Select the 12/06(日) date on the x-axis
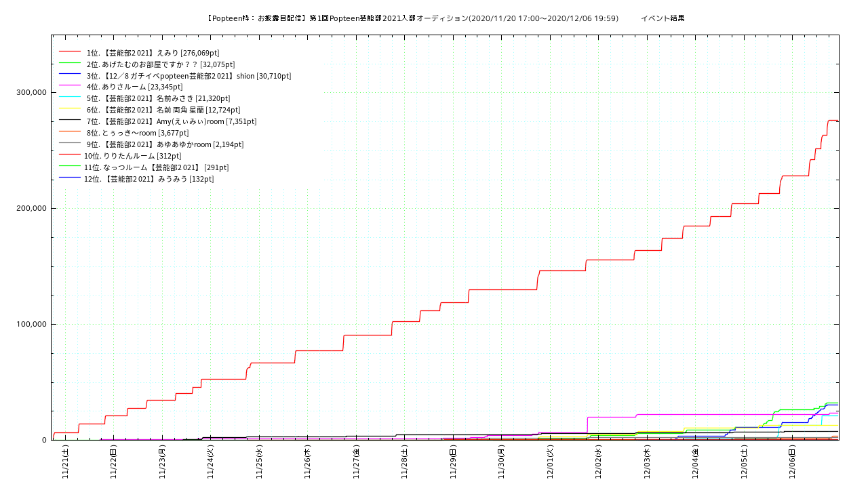The width and height of the screenshot is (868, 488). click(792, 462)
